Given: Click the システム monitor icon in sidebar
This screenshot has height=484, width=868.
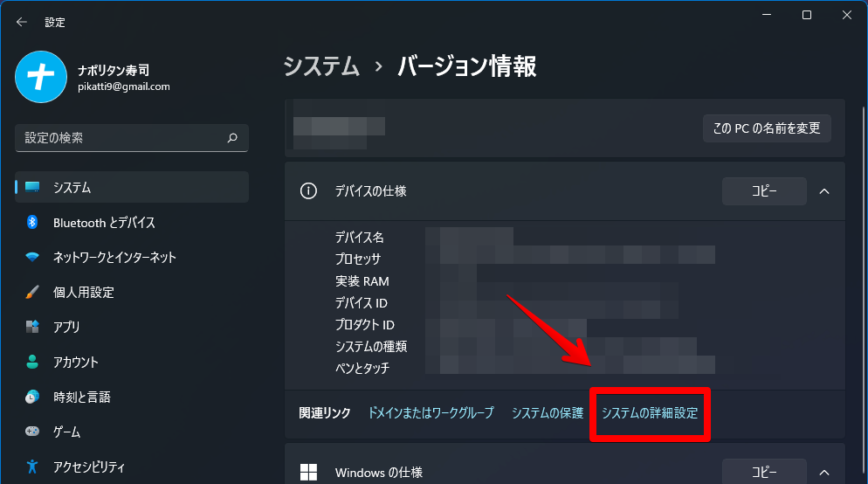Looking at the screenshot, I should tap(32, 187).
